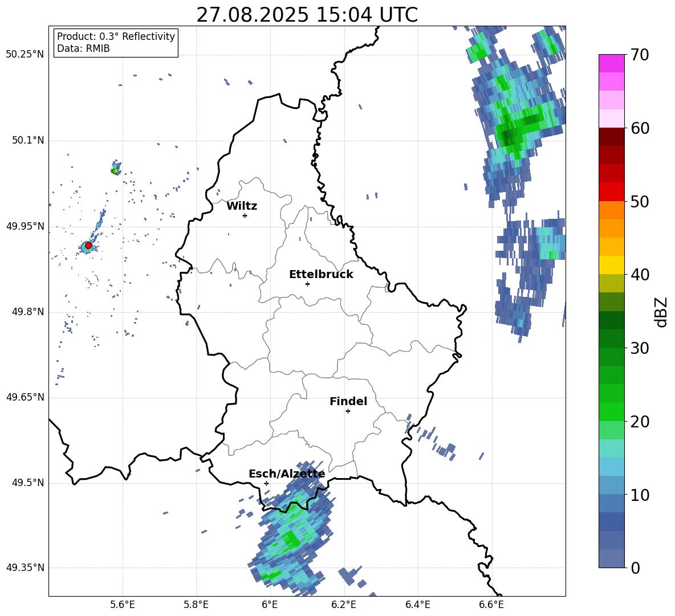Click the Ettelbruck station cross marker
The height and width of the screenshot is (616, 675).
click(x=307, y=284)
